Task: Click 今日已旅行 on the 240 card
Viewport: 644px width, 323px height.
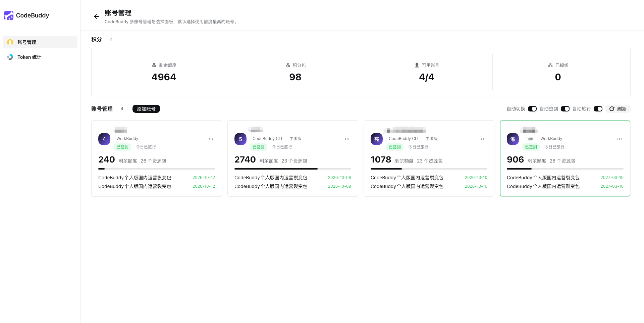Action: click(146, 147)
